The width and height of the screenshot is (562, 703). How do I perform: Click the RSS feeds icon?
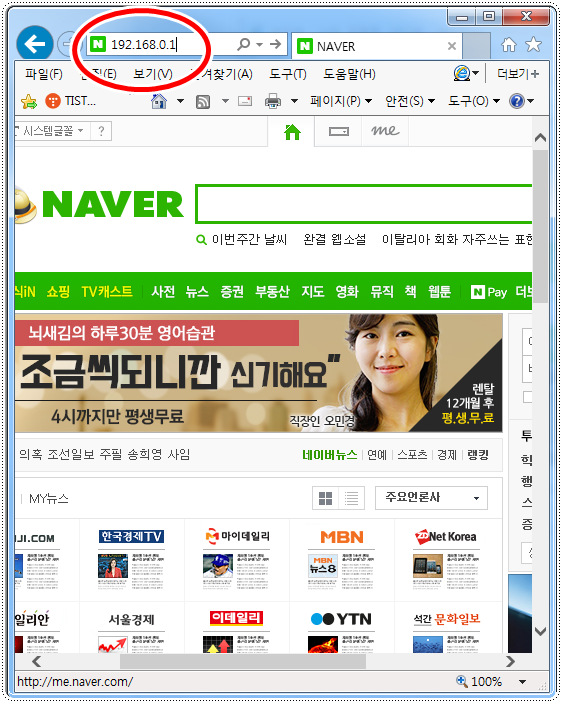click(x=203, y=102)
